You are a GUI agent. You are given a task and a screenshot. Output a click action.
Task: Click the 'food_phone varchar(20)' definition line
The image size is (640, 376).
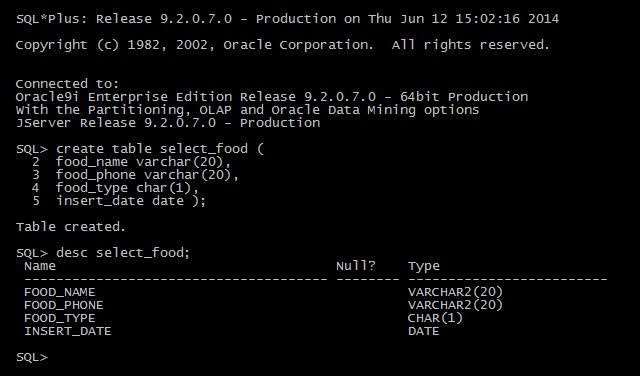[147, 175]
